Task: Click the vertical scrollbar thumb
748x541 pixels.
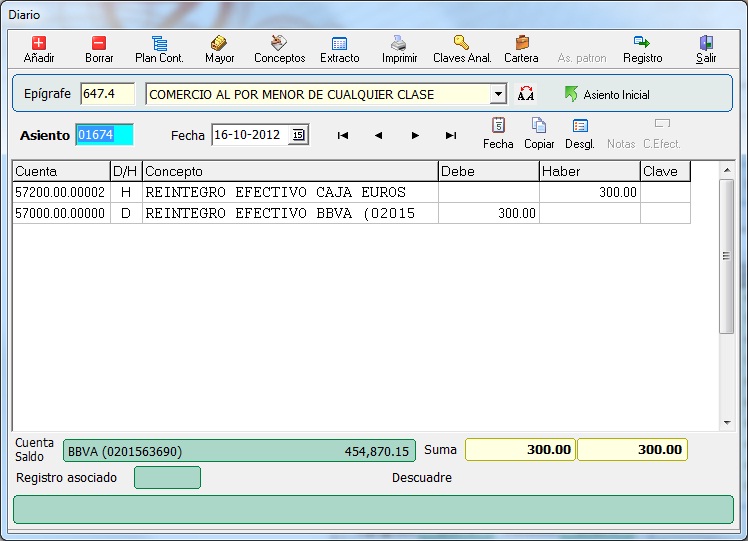Action: (x=727, y=256)
